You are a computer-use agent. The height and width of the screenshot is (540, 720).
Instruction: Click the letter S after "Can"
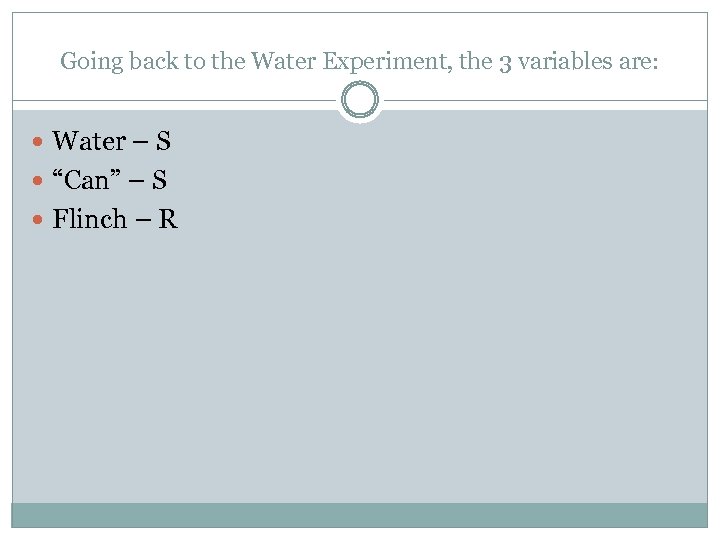pos(159,180)
